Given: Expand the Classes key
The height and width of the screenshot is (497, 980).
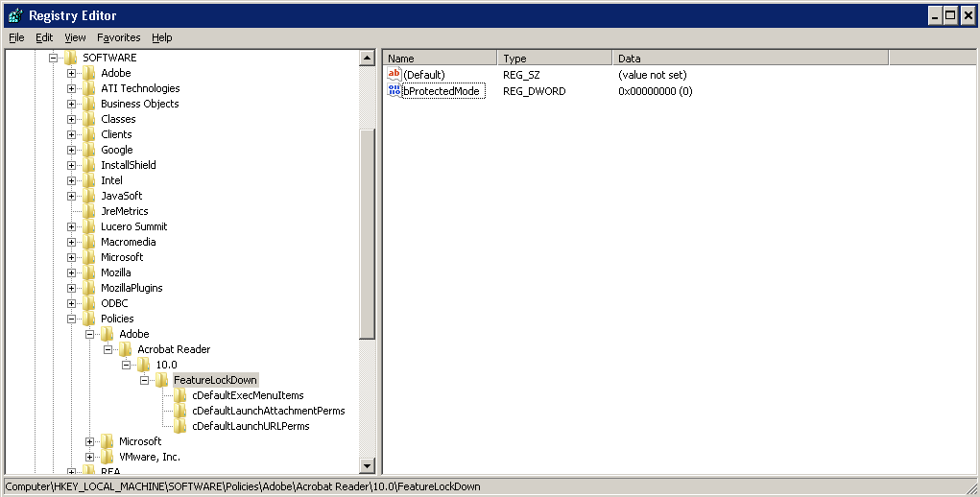Looking at the screenshot, I should tap(71, 119).
